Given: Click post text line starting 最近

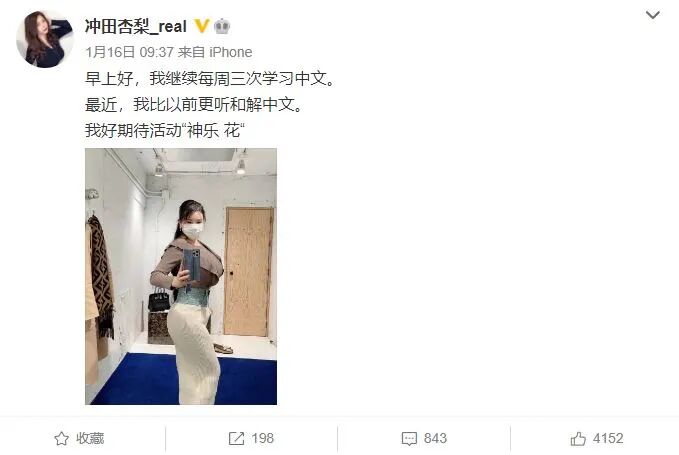Looking at the screenshot, I should click(194, 105).
